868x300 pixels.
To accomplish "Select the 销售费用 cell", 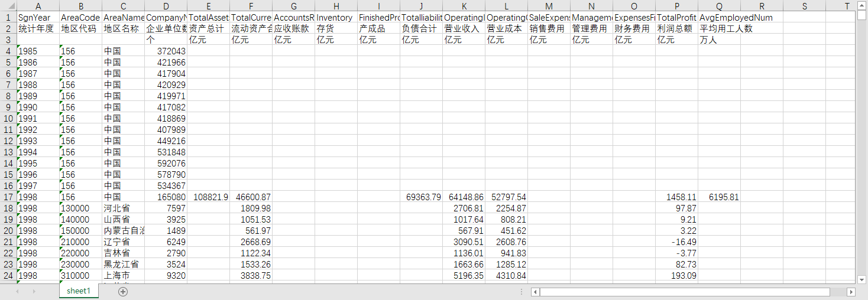I will (549, 28).
